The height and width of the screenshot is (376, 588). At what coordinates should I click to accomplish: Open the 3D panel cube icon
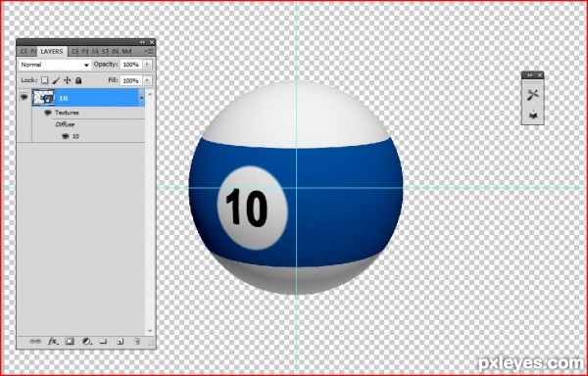[x=532, y=115]
